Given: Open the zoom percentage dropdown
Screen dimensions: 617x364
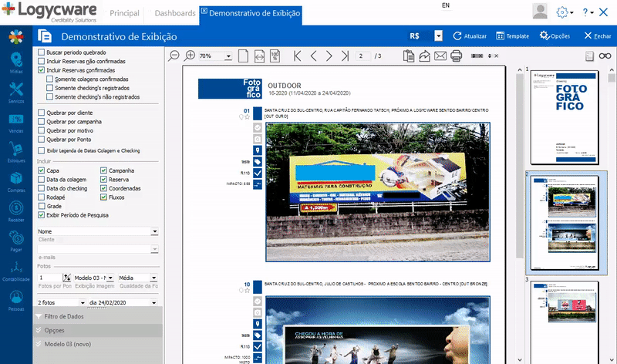Looking at the screenshot, I should click(228, 56).
